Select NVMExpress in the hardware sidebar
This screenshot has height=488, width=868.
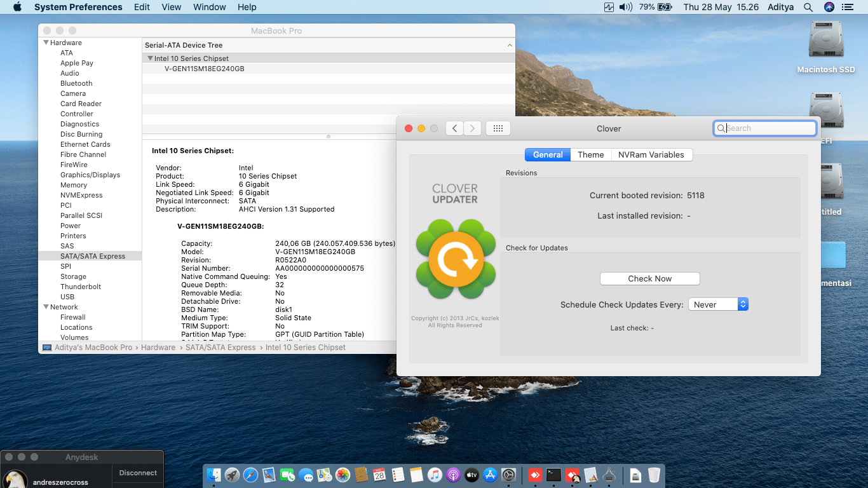81,195
